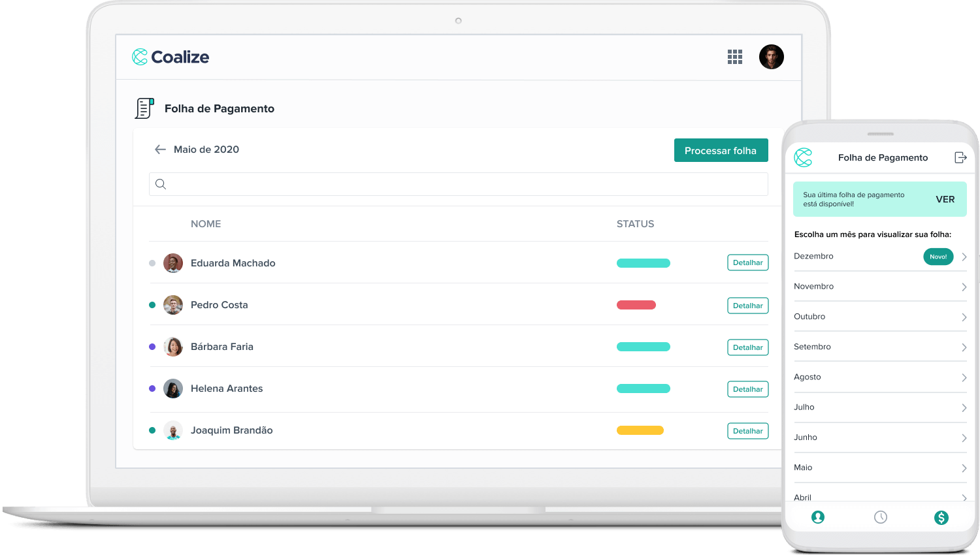Viewport: 980px width, 555px height.
Task: Tap the clock icon in mobile bottom bar
Action: (881, 517)
